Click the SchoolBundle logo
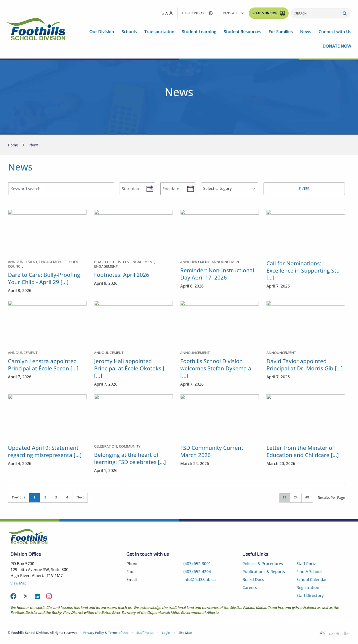This screenshot has width=358, height=644. pos(334,633)
